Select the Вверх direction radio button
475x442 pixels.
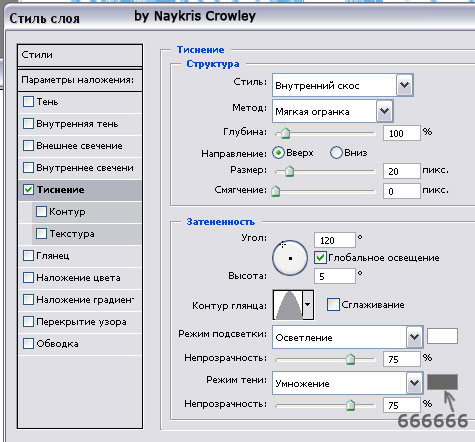click(278, 153)
